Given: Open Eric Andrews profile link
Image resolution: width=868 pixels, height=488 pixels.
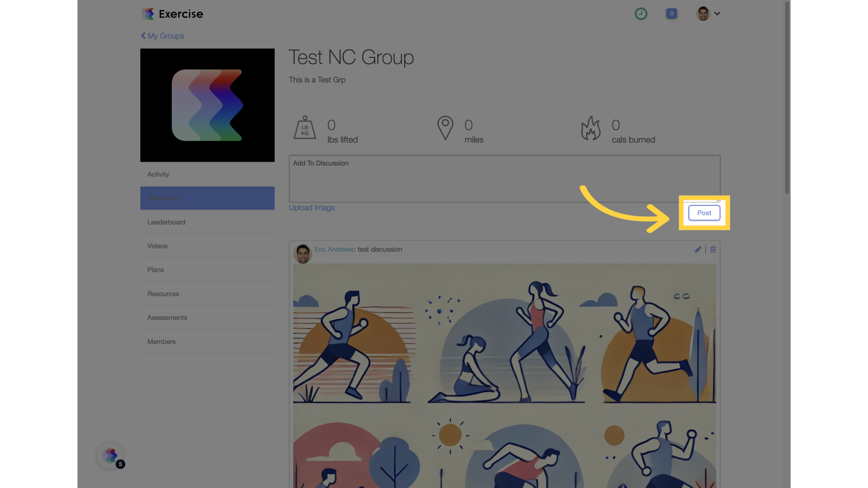Looking at the screenshot, I should click(334, 249).
